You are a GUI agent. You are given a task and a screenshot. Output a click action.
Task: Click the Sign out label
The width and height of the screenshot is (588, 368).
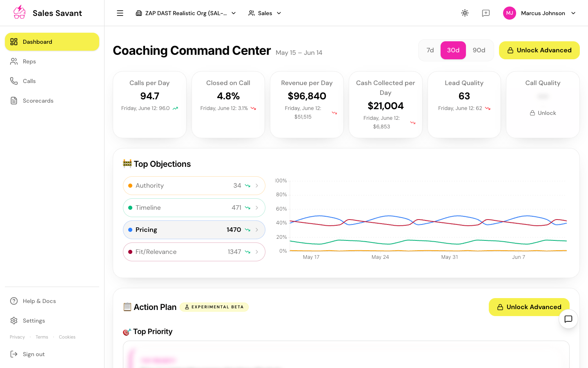point(34,354)
